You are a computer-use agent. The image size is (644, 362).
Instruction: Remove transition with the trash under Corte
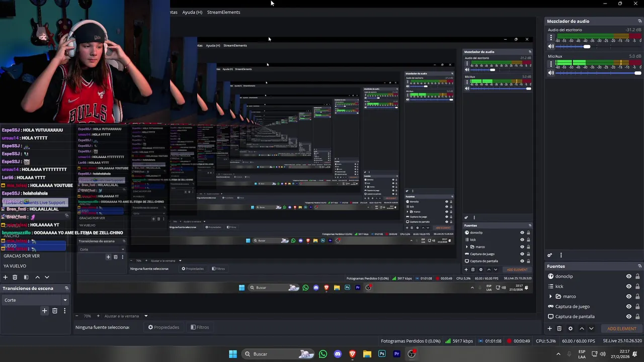coord(55,311)
